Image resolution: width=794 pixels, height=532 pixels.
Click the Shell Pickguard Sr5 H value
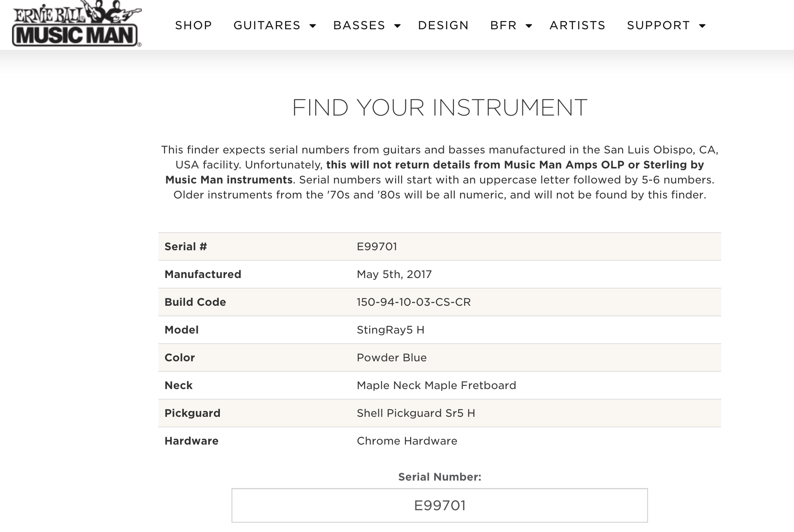[416, 413]
